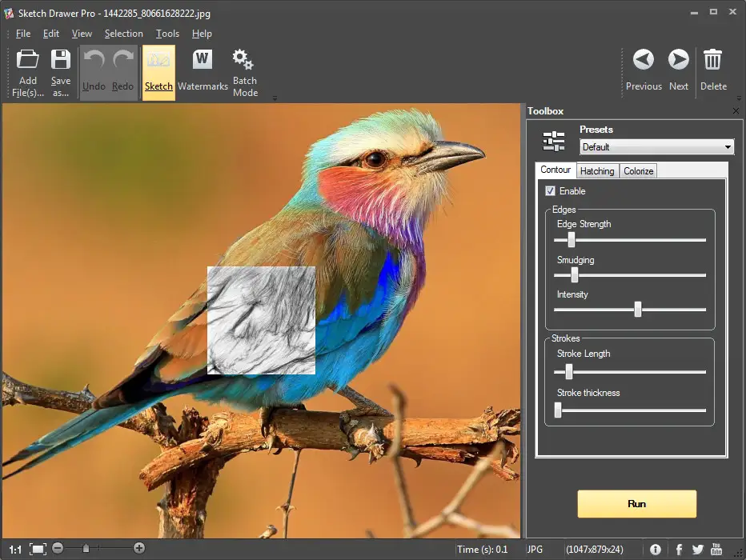Click the presets sliders icon in Toolbox

[x=554, y=141]
